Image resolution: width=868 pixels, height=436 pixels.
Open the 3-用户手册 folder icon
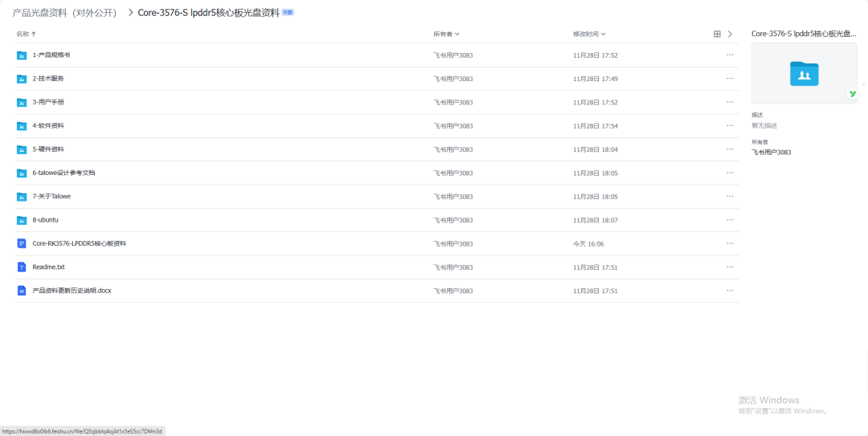22,102
